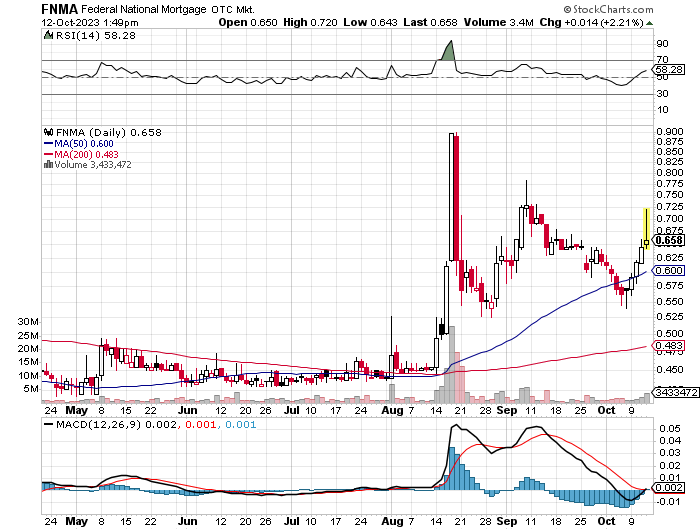
Task: Click the Last 0.658 value in the header
Action: click(x=430, y=22)
